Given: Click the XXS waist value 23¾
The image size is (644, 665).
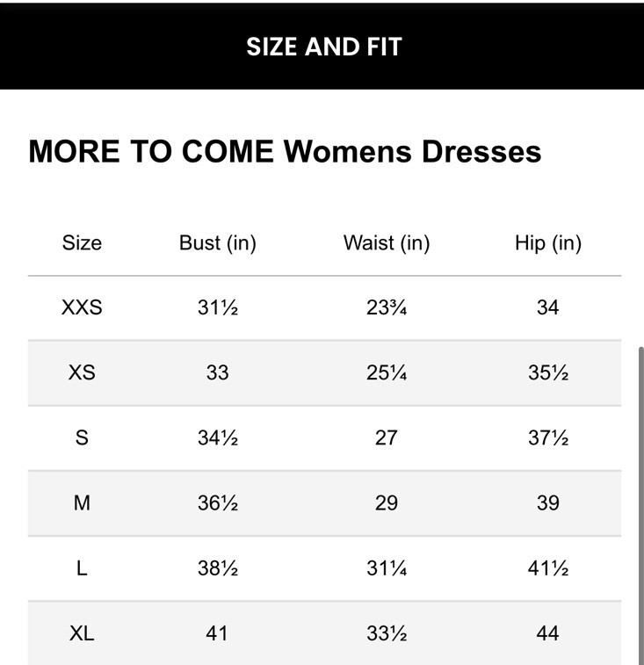Looking at the screenshot, I should pos(387,308).
